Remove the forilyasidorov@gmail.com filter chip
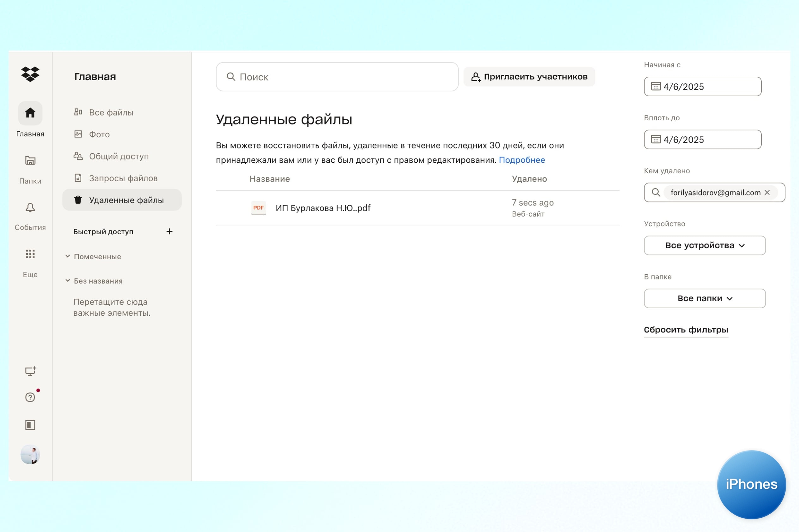 pyautogui.click(x=767, y=193)
